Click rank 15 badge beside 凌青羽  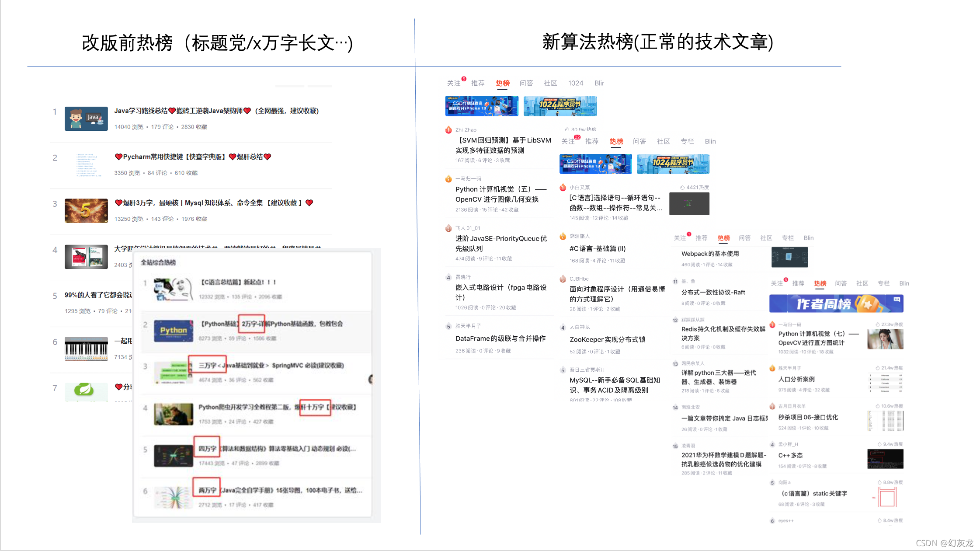tap(675, 446)
